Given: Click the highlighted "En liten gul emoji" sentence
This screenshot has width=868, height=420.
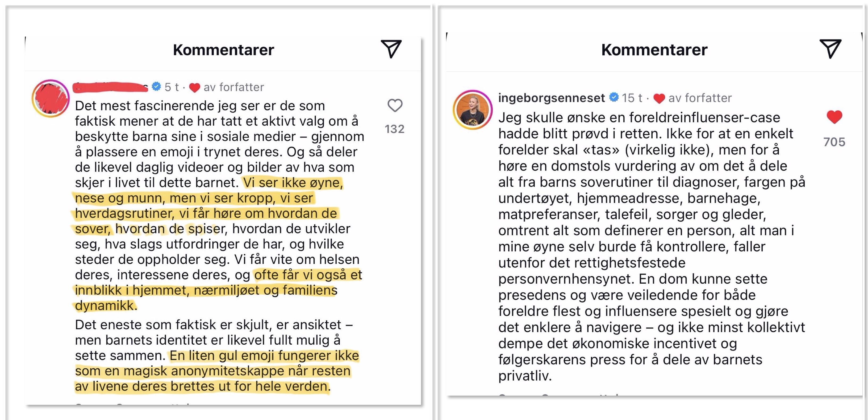Looking at the screenshot, I should 216,371.
